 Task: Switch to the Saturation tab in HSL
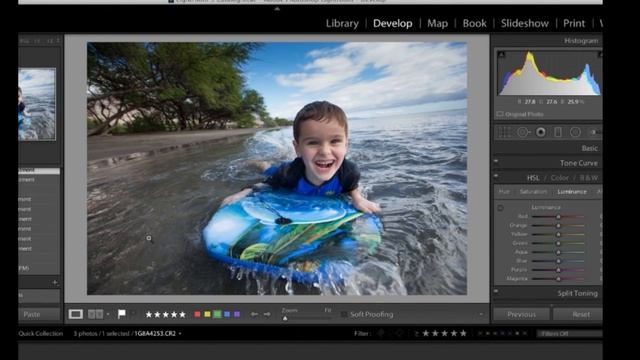pos(533,192)
